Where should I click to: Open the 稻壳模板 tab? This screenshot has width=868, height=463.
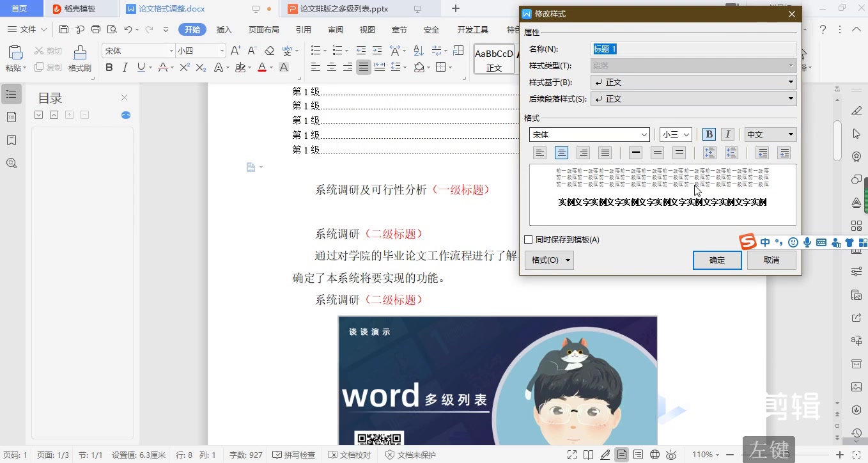[x=80, y=9]
